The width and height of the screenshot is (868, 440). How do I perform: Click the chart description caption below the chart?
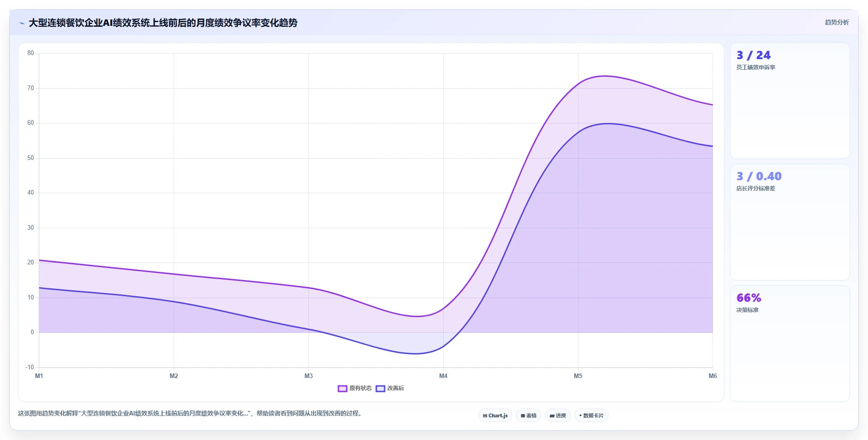tap(190, 413)
